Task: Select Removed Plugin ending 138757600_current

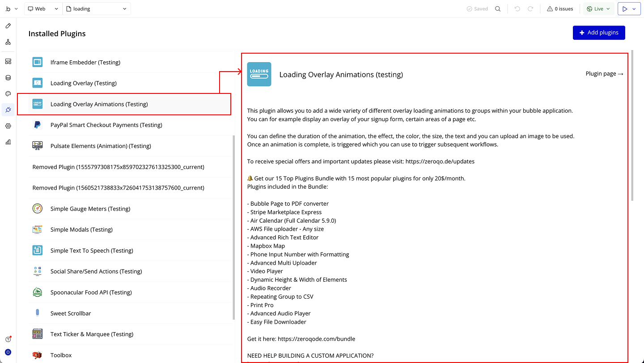Action: pyautogui.click(x=131, y=188)
